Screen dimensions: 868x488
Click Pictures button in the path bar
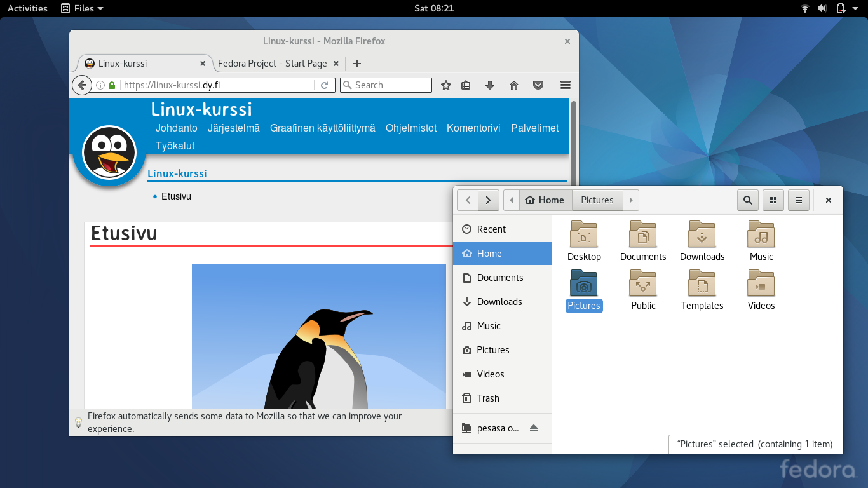(x=597, y=200)
